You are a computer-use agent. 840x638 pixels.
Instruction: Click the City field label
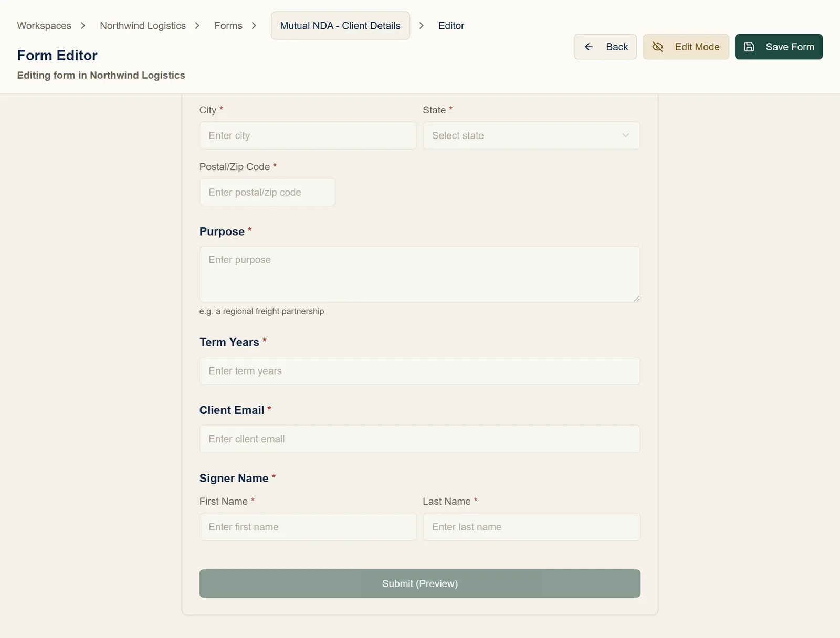click(x=208, y=110)
